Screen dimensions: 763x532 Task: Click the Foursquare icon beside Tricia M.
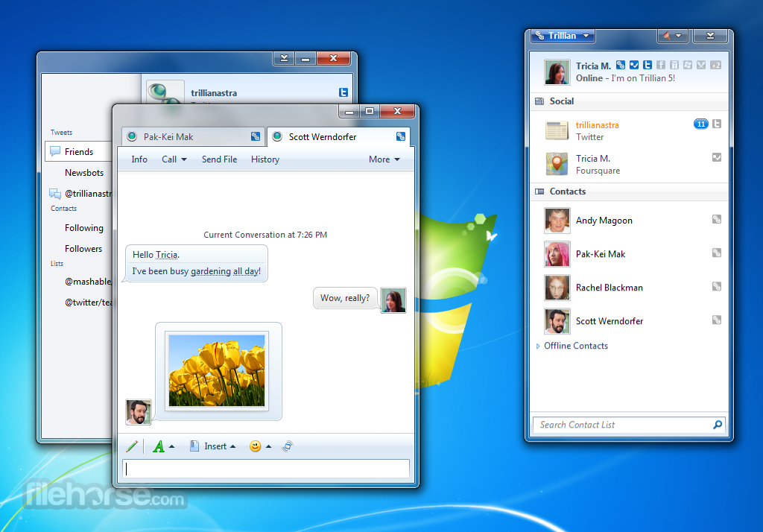tap(634, 65)
